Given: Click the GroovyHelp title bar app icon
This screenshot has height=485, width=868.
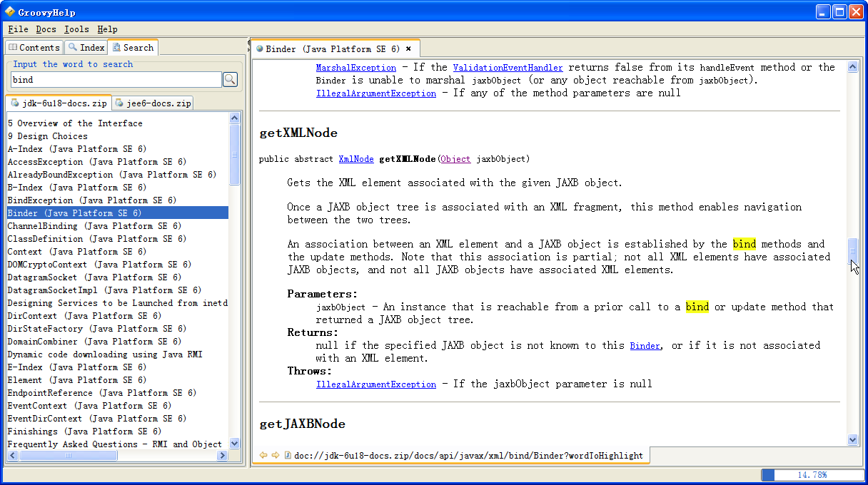Looking at the screenshot, I should (10, 11).
